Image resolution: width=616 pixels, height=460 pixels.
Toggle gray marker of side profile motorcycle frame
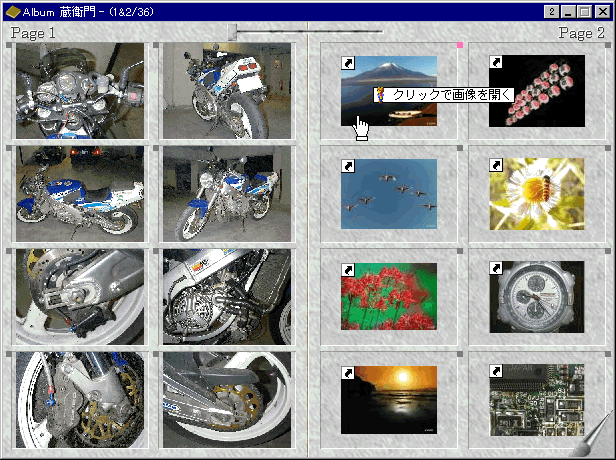[x=9, y=148]
